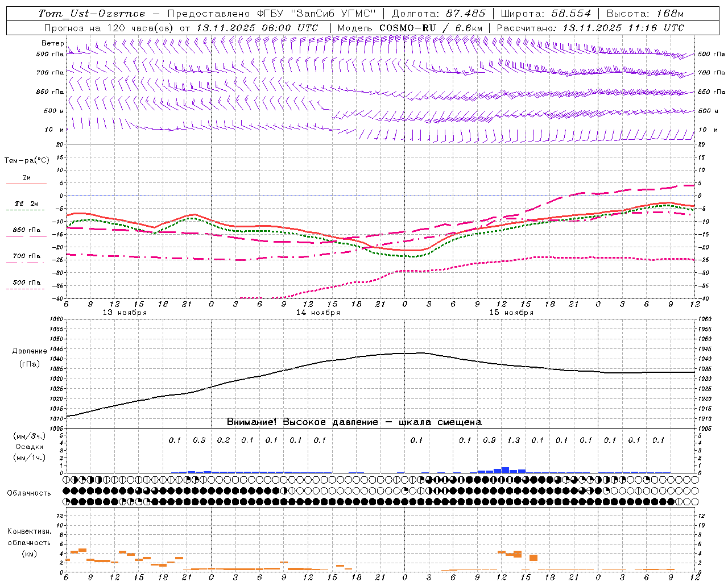Image resolution: width=728 pixels, height=582 pixels.
Task: Click the 13 ноября date label
Action: click(x=125, y=313)
